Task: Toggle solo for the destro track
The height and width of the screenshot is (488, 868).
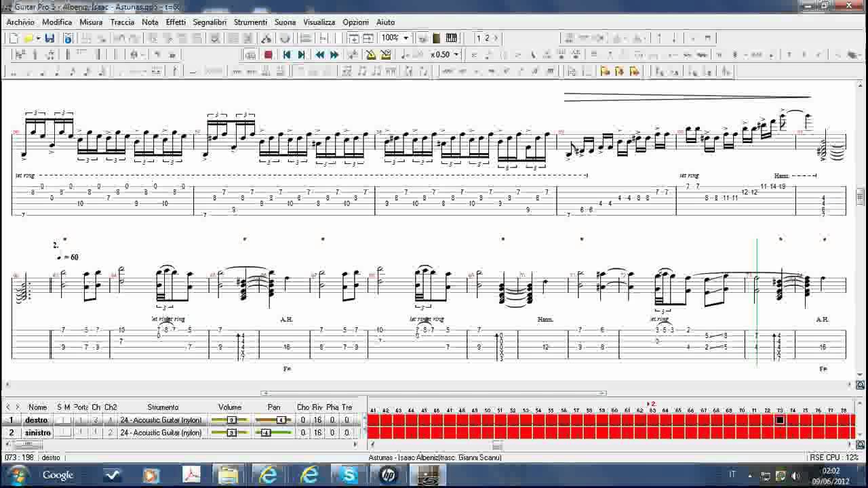Action: (60, 420)
